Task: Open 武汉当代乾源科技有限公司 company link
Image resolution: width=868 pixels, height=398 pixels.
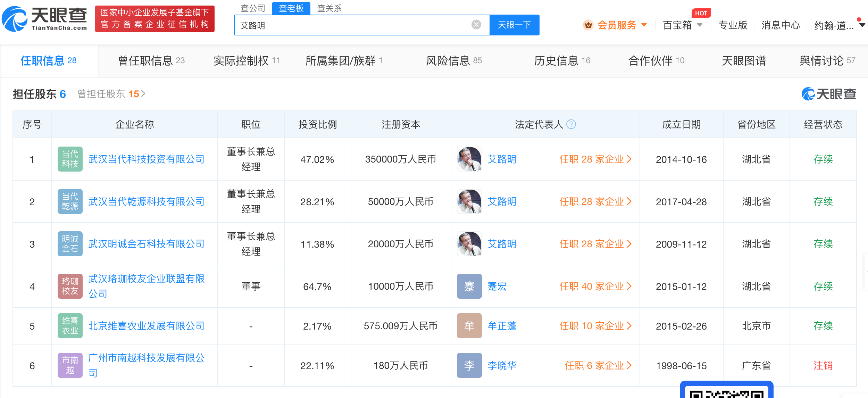Action: click(x=146, y=201)
